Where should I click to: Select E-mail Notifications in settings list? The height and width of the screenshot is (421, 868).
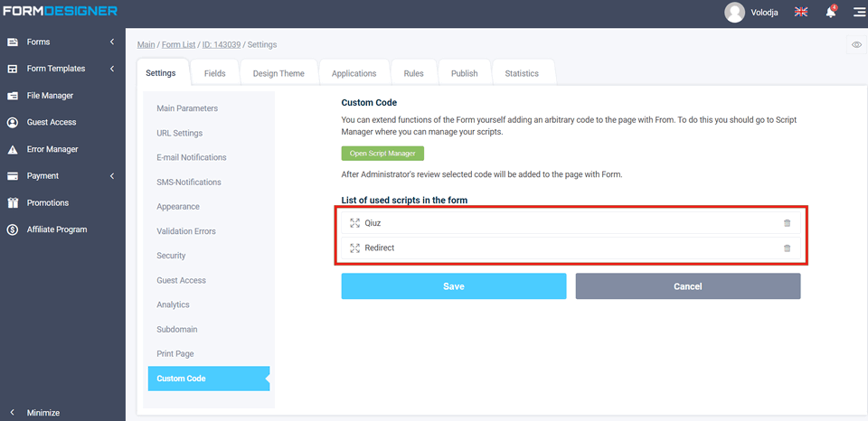(191, 157)
